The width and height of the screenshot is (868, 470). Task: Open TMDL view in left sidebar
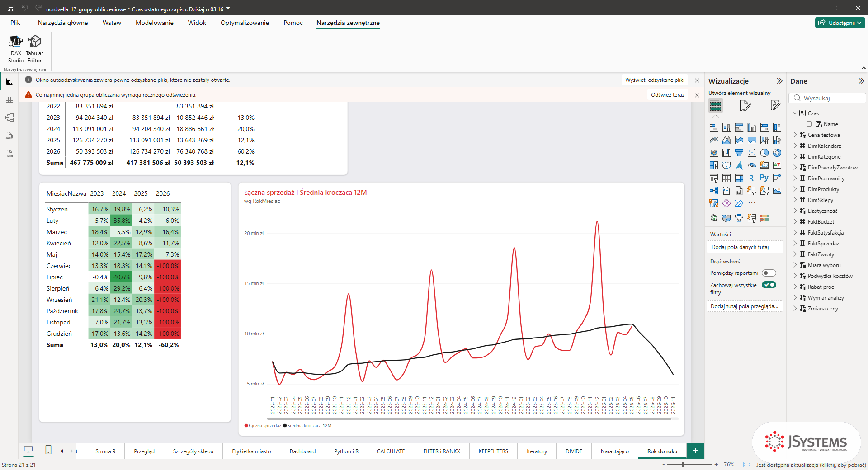9,154
